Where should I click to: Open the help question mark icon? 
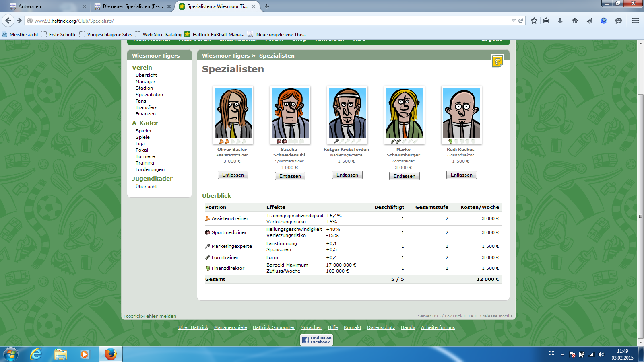tap(497, 61)
